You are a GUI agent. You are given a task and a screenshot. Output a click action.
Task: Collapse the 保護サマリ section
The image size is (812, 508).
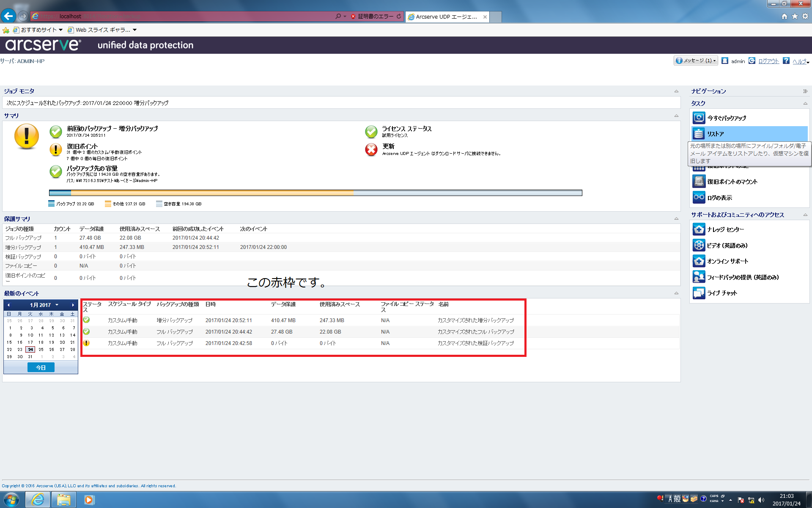[x=676, y=219]
